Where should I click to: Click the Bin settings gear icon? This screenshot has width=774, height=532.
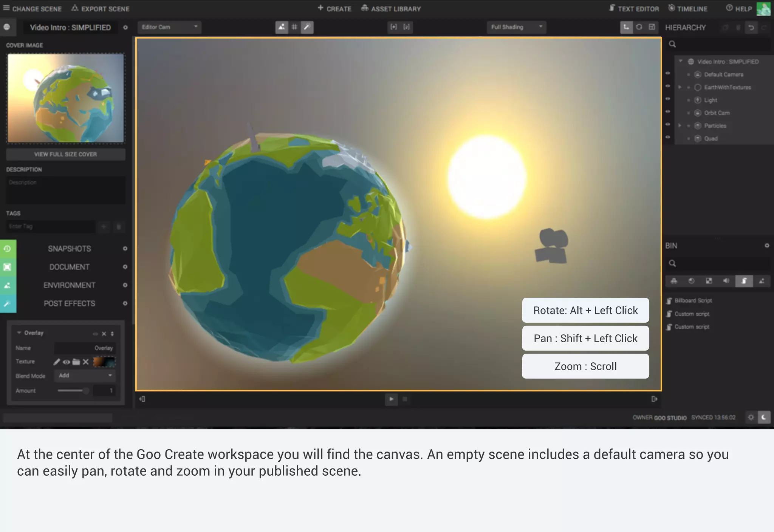tap(767, 246)
